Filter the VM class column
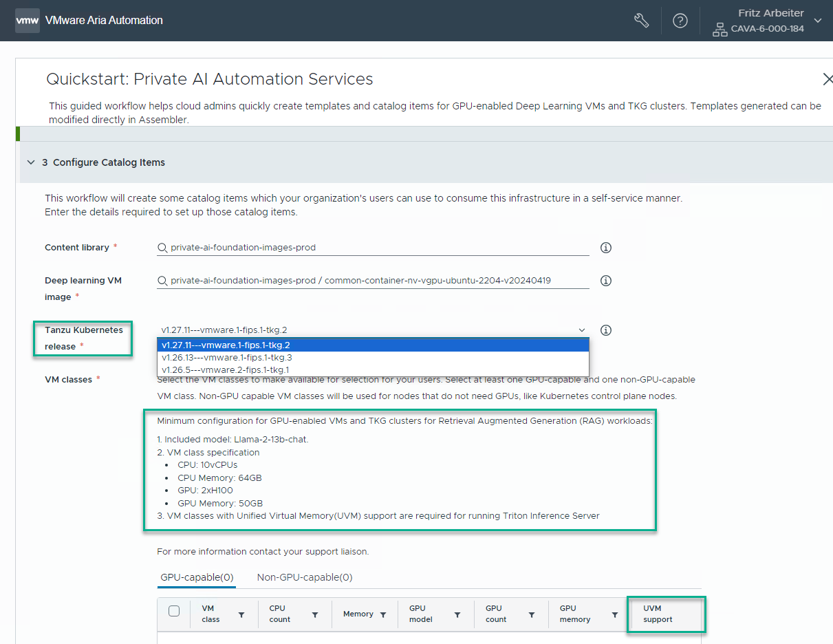Viewport: 833px width, 644px height. [241, 615]
